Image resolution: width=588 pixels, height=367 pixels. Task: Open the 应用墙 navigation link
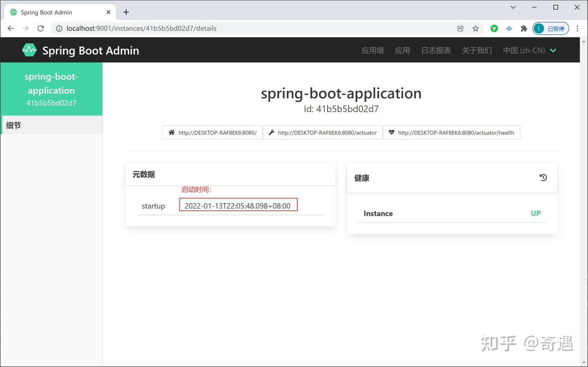pyautogui.click(x=372, y=50)
